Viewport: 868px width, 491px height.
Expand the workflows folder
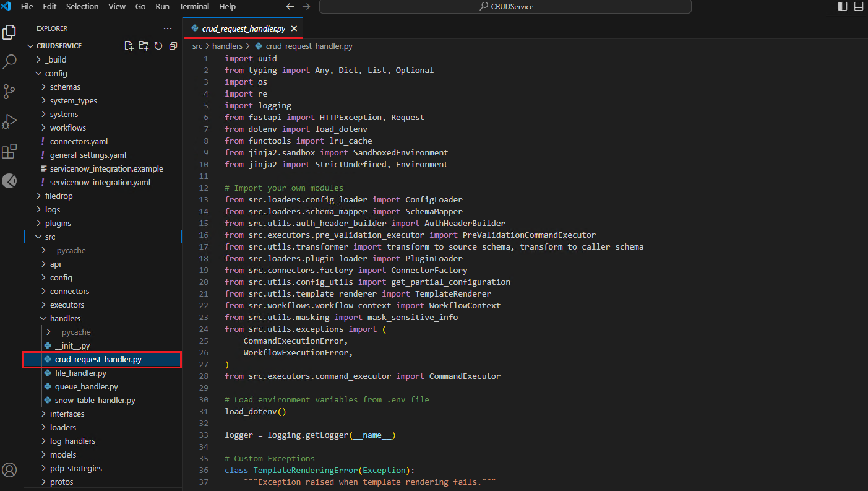click(103, 128)
